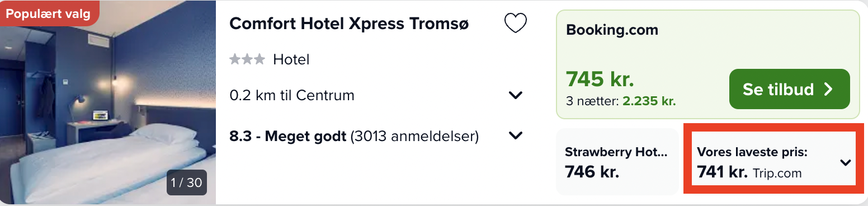Viewport: 868px width, 206px height.
Task: Expand the 8.3 Meget godt reviews section
Action: 516,135
